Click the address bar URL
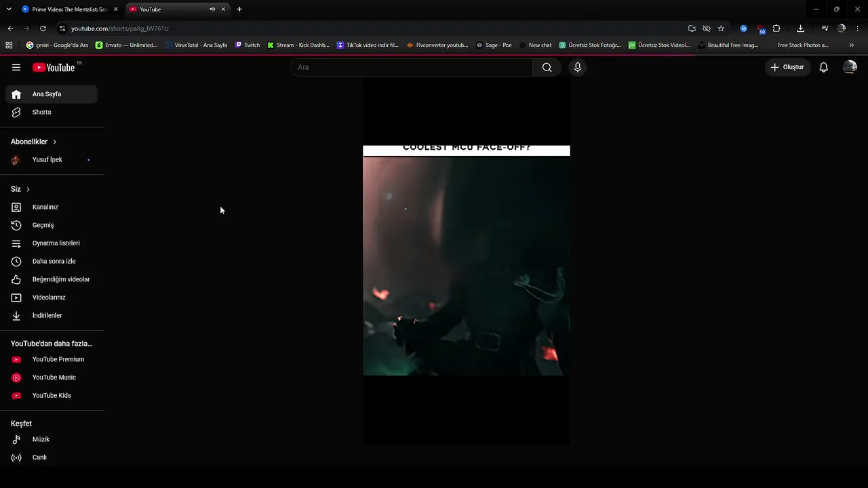This screenshot has width=868, height=488. pyautogui.click(x=120, y=28)
